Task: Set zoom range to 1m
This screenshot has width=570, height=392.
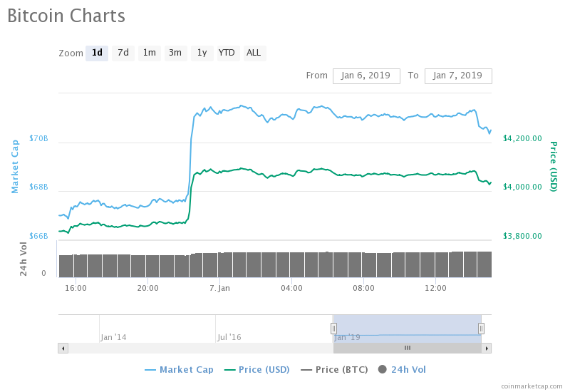Action: point(149,53)
